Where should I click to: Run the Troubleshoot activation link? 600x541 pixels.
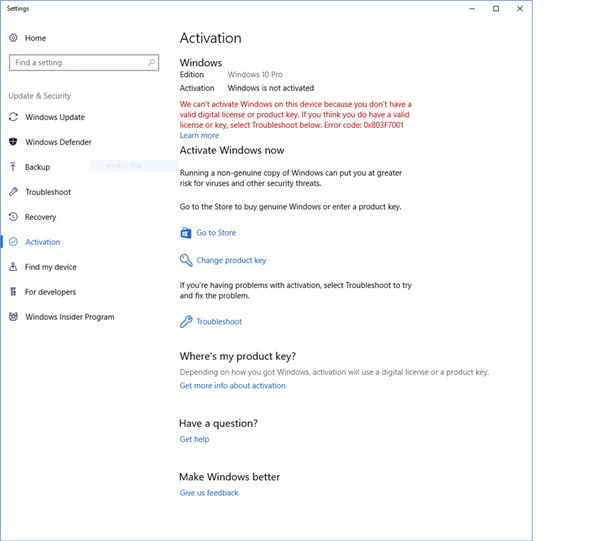[x=219, y=322]
